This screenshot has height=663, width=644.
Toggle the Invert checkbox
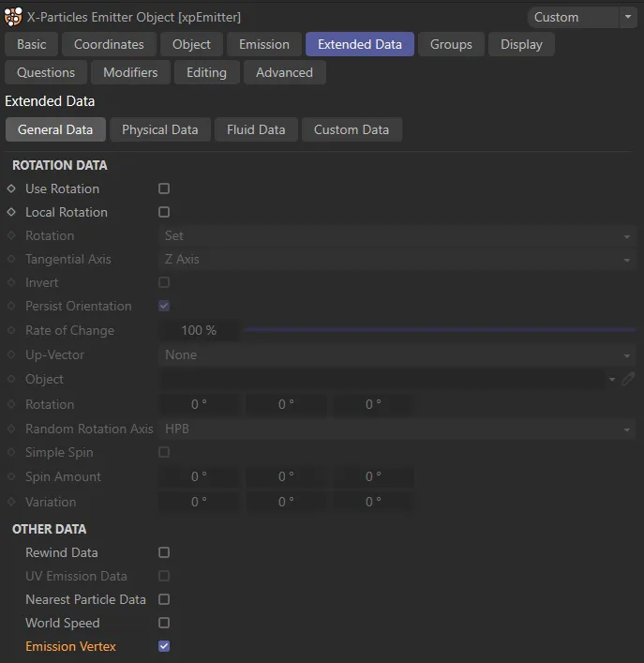(x=164, y=282)
